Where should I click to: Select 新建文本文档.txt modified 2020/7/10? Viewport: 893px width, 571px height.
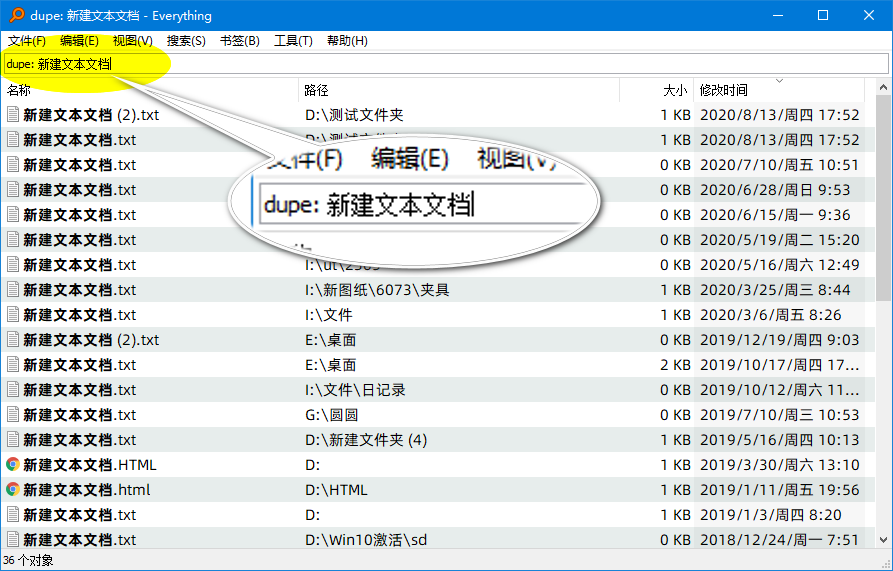(80, 165)
